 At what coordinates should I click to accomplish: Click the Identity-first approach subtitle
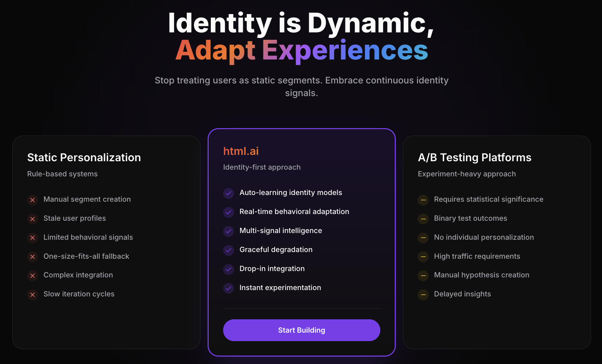262,167
